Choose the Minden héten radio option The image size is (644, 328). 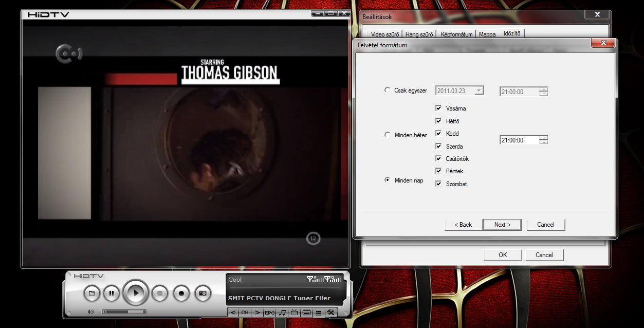[x=387, y=135]
